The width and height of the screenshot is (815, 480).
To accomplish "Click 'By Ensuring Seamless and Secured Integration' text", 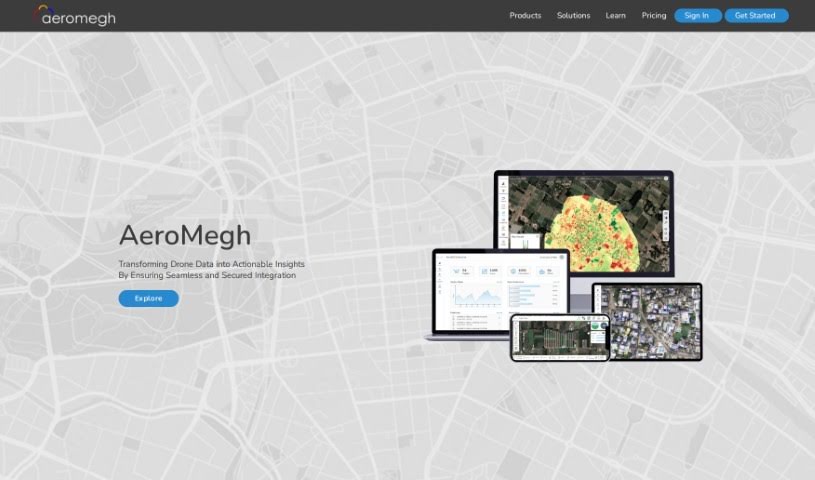I will [207, 275].
